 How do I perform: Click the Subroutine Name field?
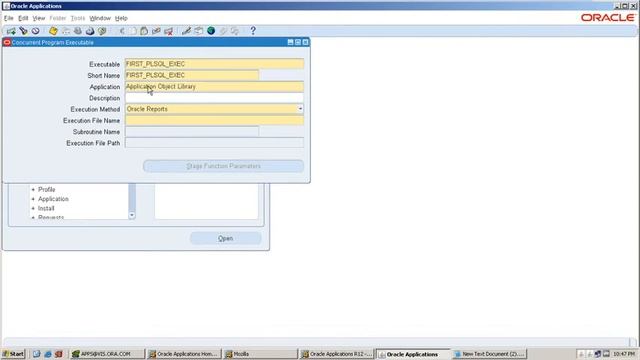192,132
